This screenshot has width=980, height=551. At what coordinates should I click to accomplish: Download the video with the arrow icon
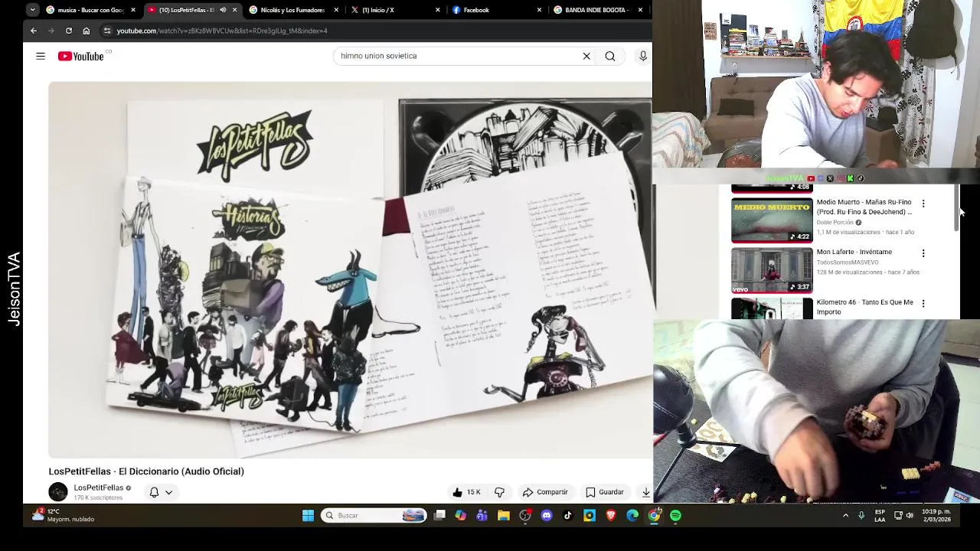pyautogui.click(x=645, y=492)
